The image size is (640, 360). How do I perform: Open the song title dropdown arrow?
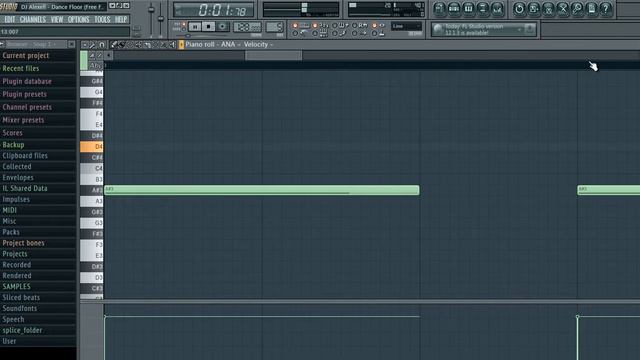point(112,6)
